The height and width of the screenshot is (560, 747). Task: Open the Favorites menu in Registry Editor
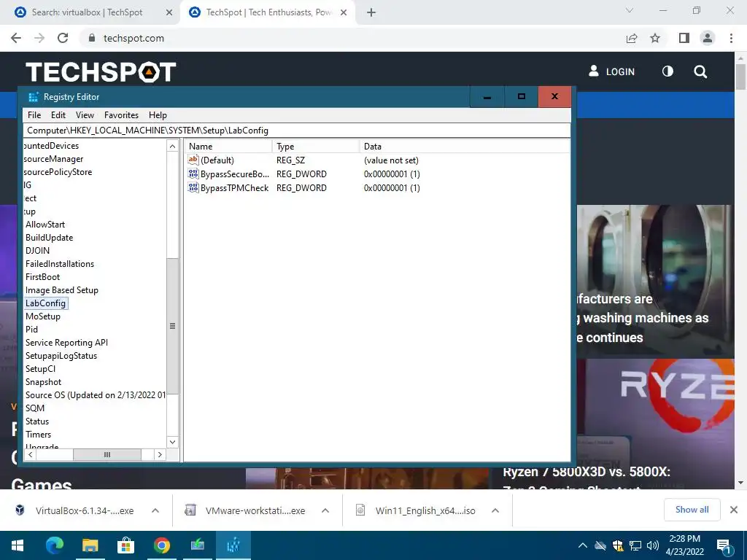click(x=122, y=115)
